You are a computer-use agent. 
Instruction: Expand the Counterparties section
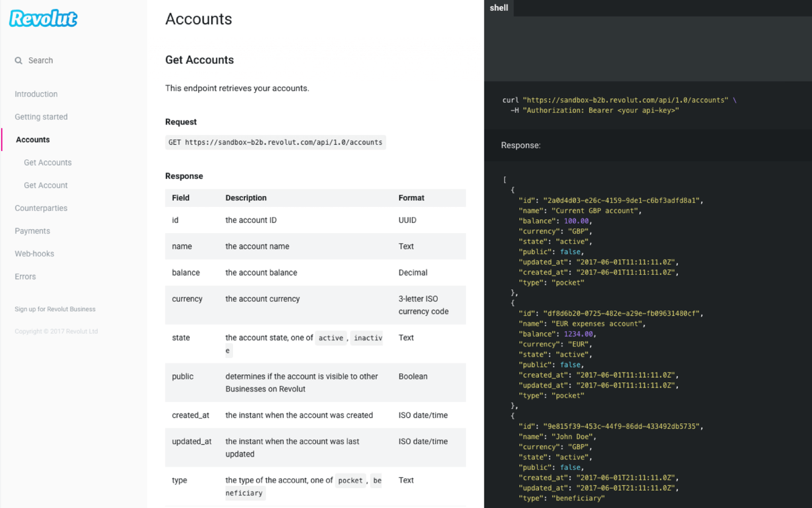41,208
